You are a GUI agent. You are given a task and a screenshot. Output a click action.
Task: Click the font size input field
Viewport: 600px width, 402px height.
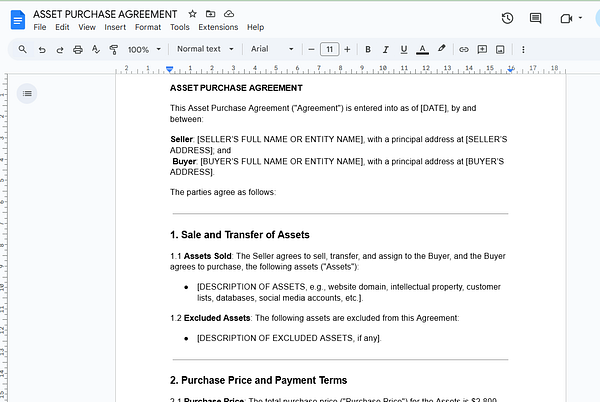pyautogui.click(x=329, y=49)
